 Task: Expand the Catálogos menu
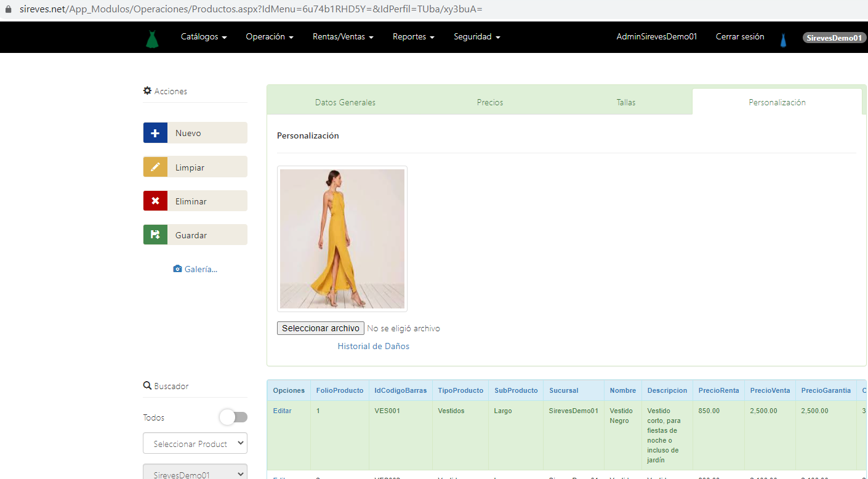click(204, 37)
